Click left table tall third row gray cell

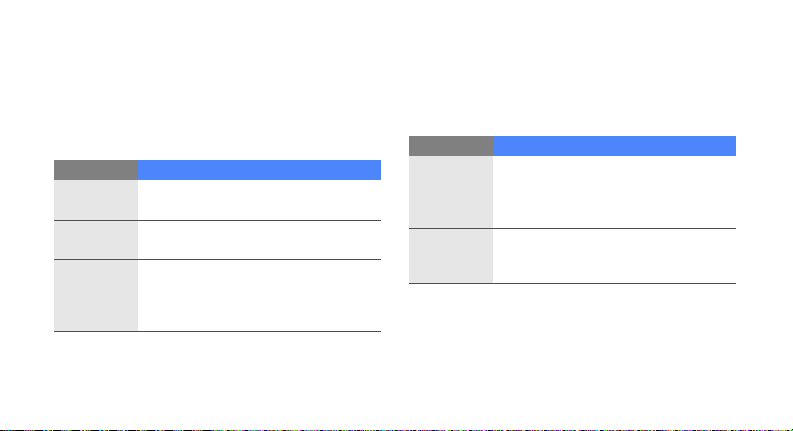point(96,295)
